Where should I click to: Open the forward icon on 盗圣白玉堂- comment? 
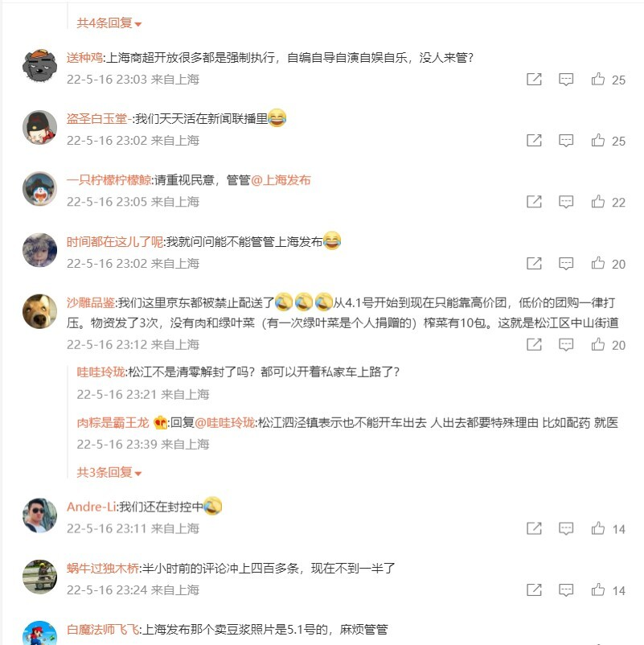[x=534, y=140]
